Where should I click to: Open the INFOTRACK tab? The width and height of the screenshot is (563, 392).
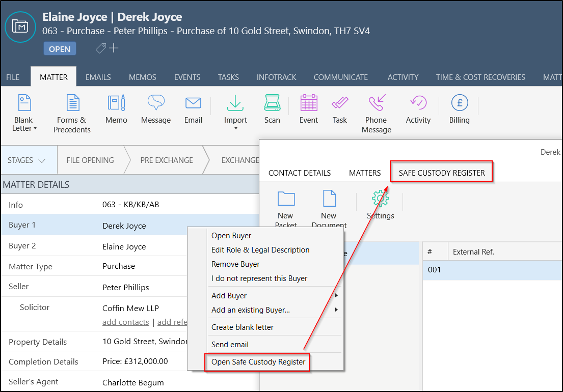click(277, 77)
